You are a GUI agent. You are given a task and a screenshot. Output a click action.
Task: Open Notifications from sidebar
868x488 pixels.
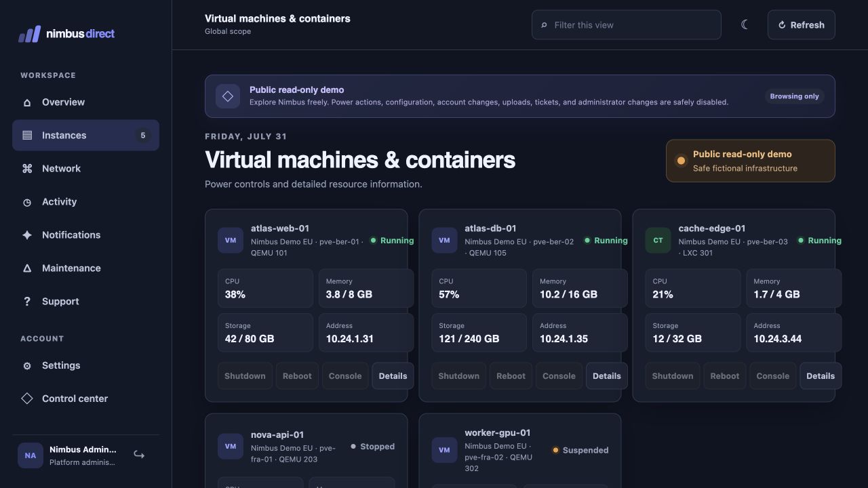pyautogui.click(x=85, y=235)
